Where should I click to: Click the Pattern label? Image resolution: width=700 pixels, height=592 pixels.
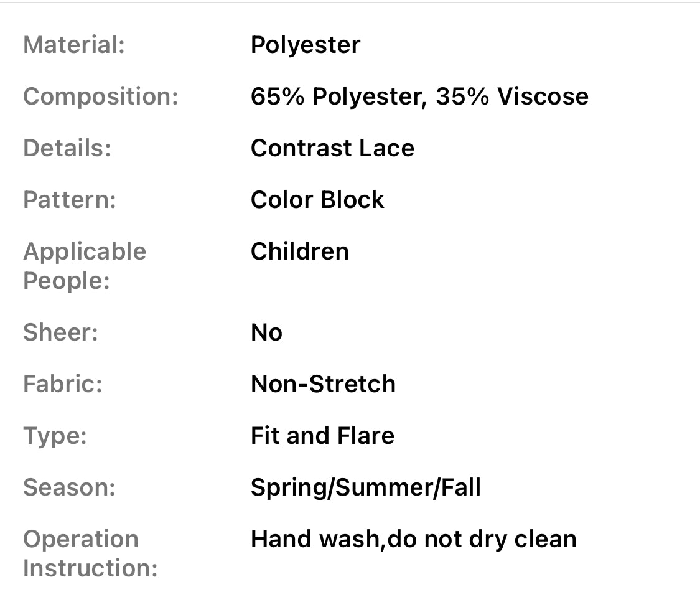click(x=69, y=200)
